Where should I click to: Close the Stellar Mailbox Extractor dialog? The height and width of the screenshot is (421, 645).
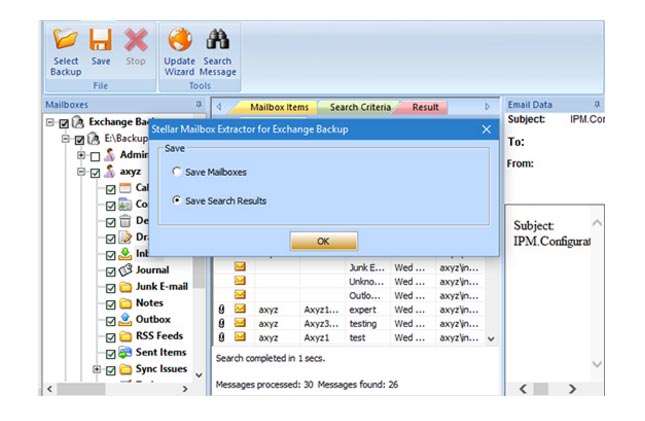(x=486, y=129)
